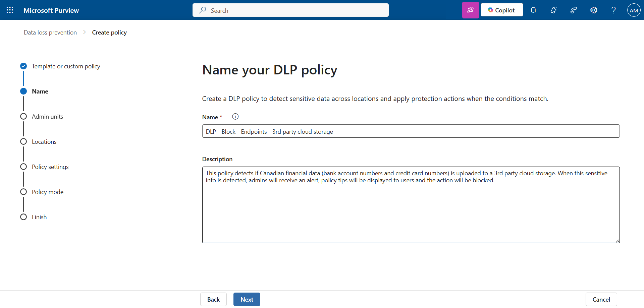Click the Next button
Image resolution: width=644 pixels, height=308 pixels.
tap(247, 299)
